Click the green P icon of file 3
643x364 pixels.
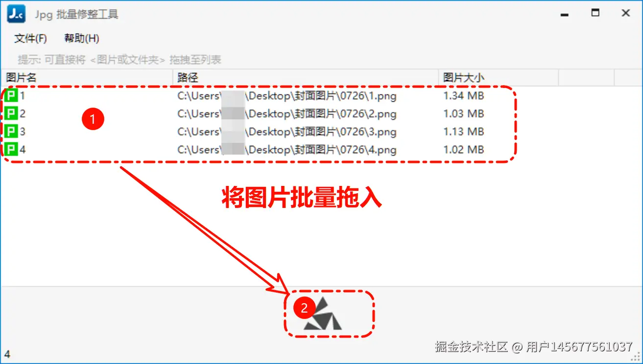(x=11, y=132)
